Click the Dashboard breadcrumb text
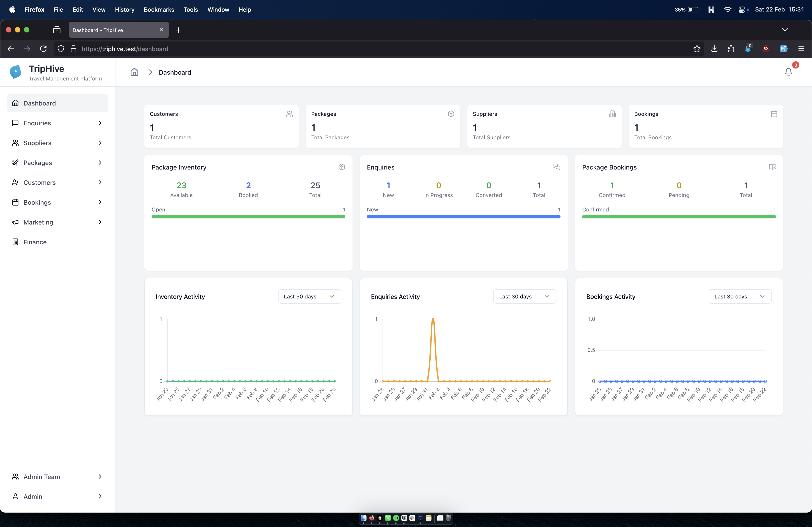The width and height of the screenshot is (812, 527). pos(175,72)
